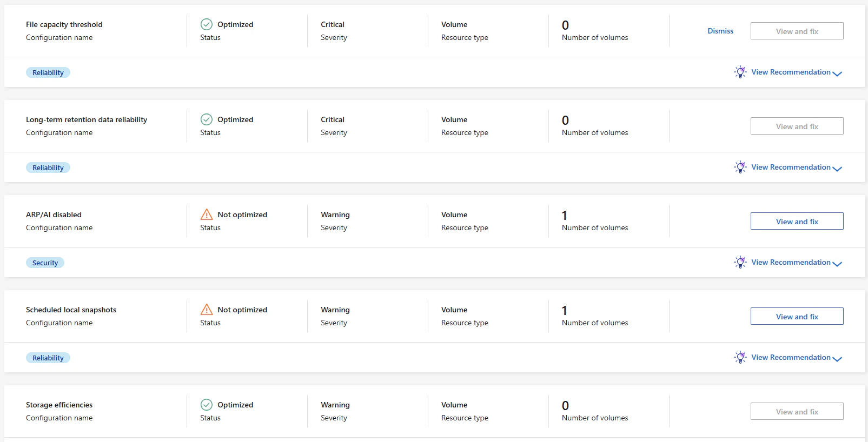Screen dimensions: 868x442
Task: Expand View Recommendation chevron for ARP/AI disabled
Action: (x=837, y=264)
